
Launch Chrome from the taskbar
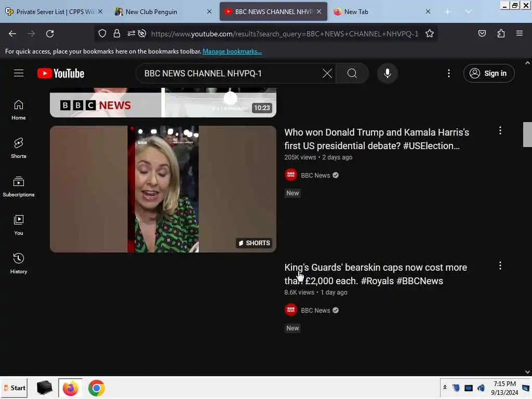pos(97,388)
